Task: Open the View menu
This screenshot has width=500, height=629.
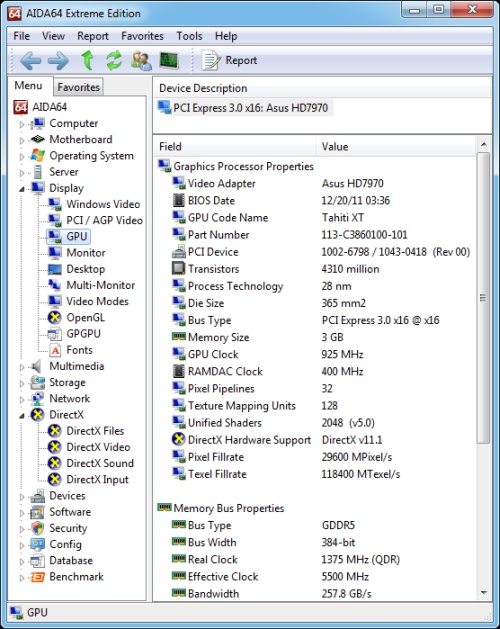Action: click(53, 36)
